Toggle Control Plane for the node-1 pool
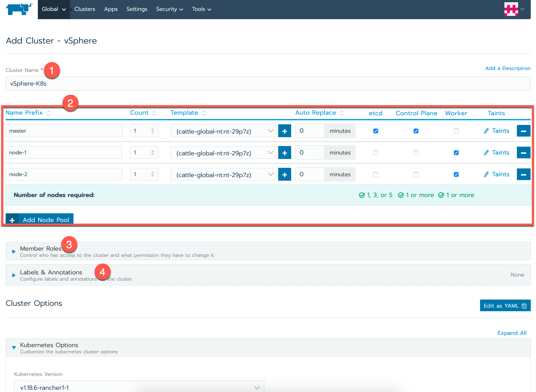 pyautogui.click(x=416, y=153)
